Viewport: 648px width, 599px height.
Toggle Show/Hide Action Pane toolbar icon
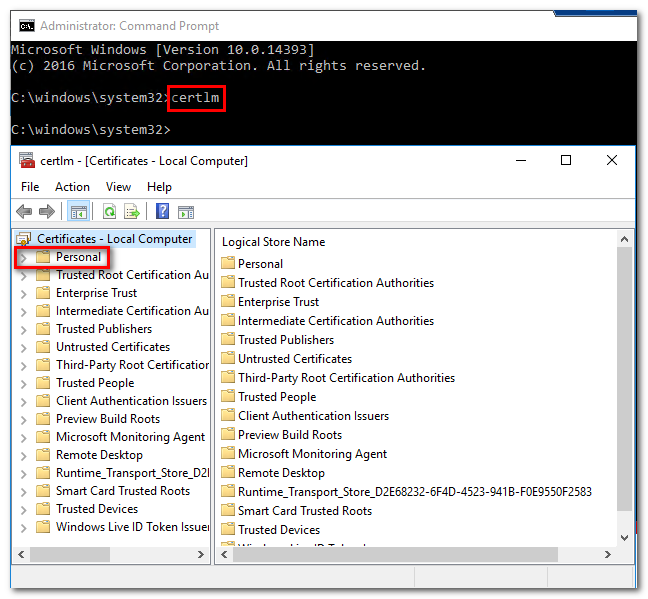click(x=186, y=212)
